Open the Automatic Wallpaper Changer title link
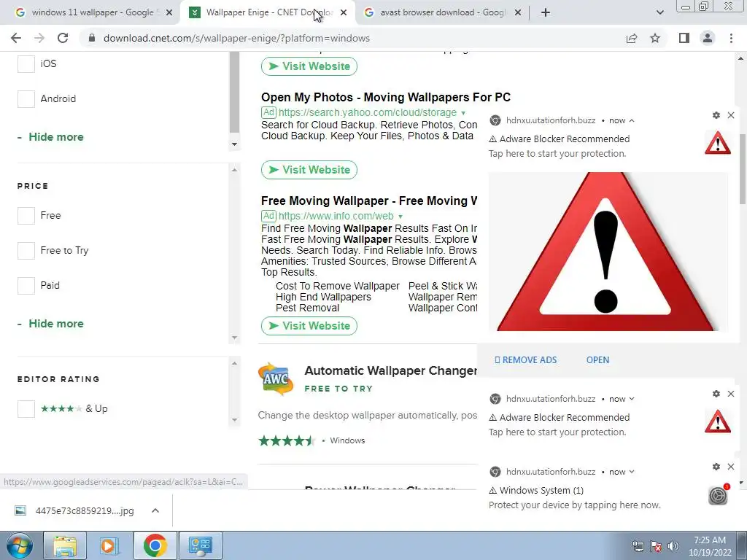Image resolution: width=747 pixels, height=560 pixels. (391, 371)
